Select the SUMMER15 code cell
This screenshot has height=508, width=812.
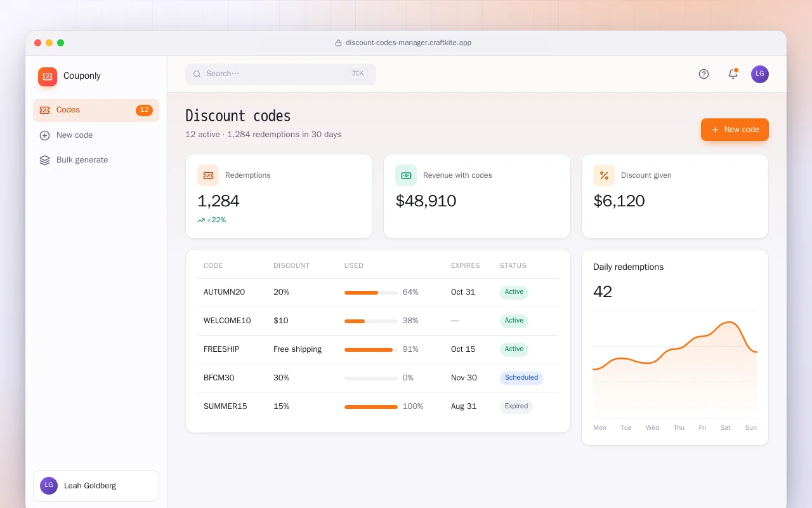tap(225, 406)
